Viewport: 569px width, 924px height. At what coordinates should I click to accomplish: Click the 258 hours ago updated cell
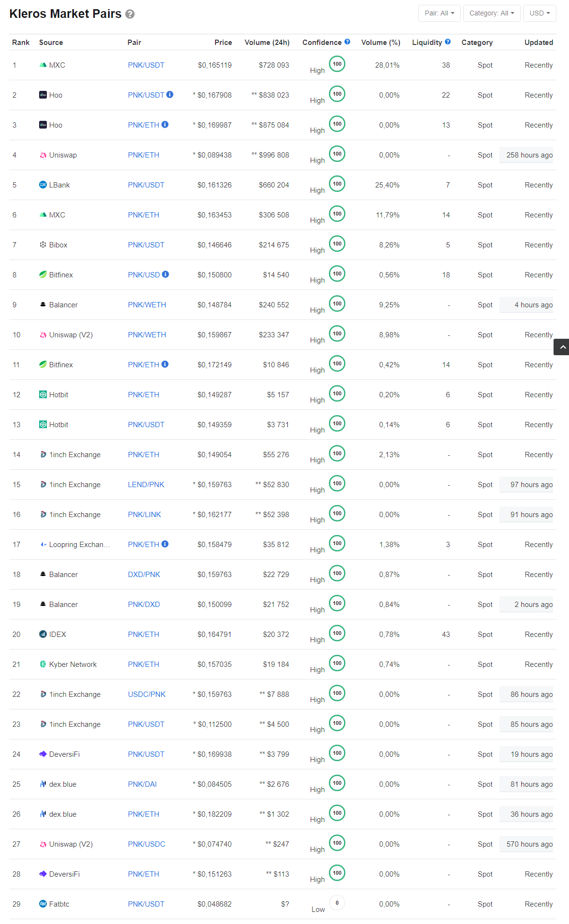point(526,155)
